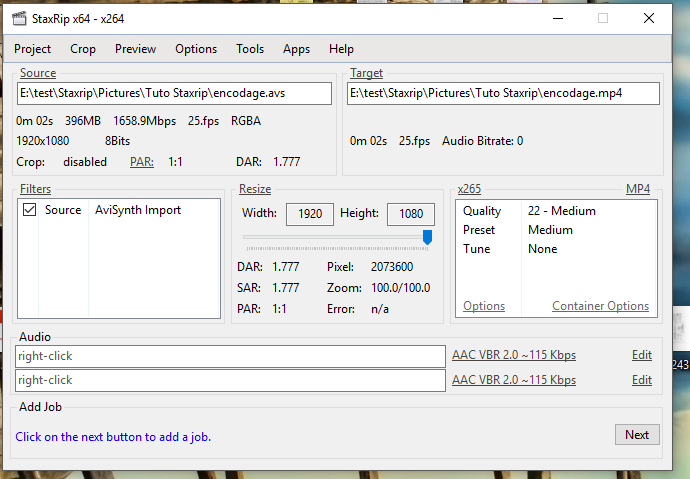This screenshot has width=690, height=479.
Task: Click the first audio track right-click field
Action: coord(230,356)
